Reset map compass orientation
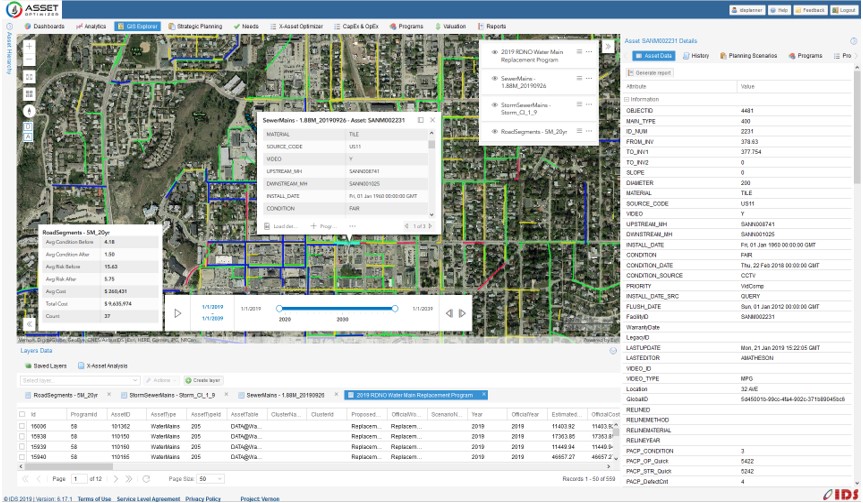 [x=28, y=110]
